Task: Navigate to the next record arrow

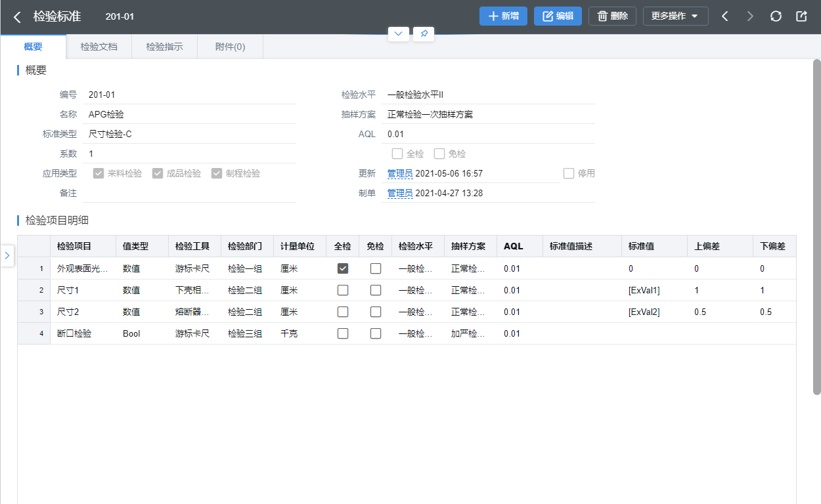Action: coord(750,16)
